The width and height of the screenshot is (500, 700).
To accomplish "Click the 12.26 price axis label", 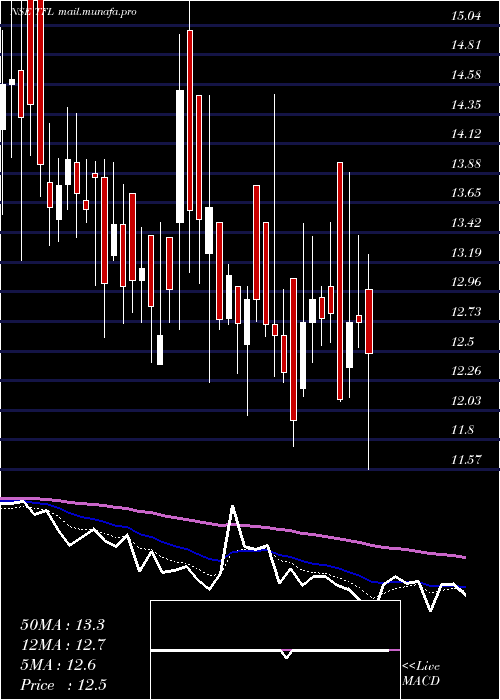I will click(466, 371).
